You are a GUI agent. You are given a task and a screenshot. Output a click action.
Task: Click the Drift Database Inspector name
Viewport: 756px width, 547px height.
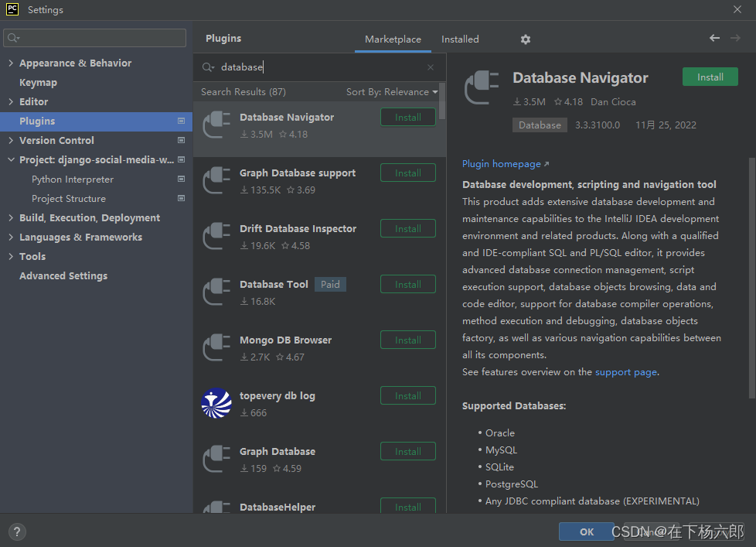point(298,229)
